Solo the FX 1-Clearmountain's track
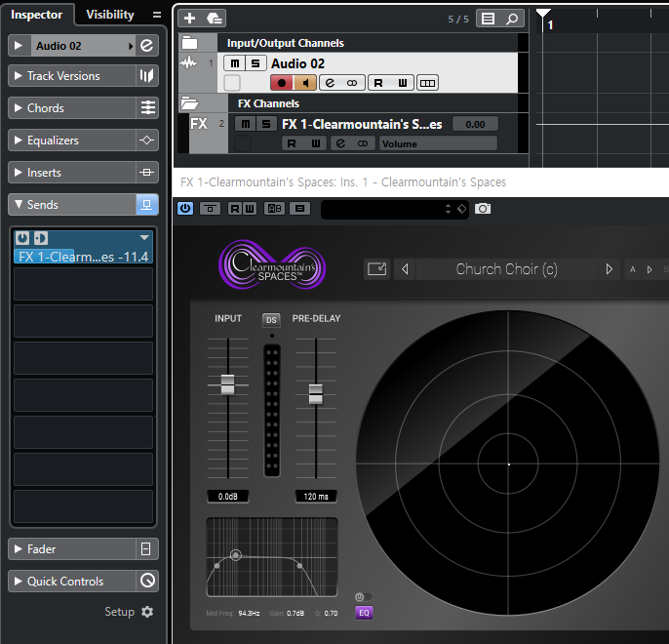669x644 pixels. pyautogui.click(x=266, y=124)
